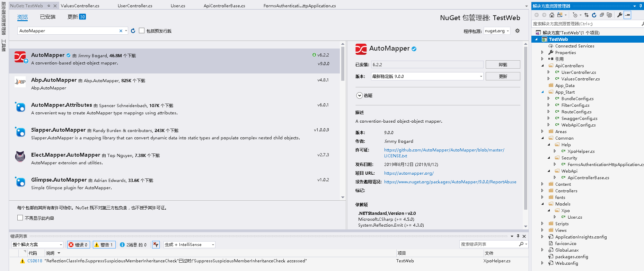This screenshot has height=271, width=644.
Task: Click the search icon in error list search
Action: [521, 244]
